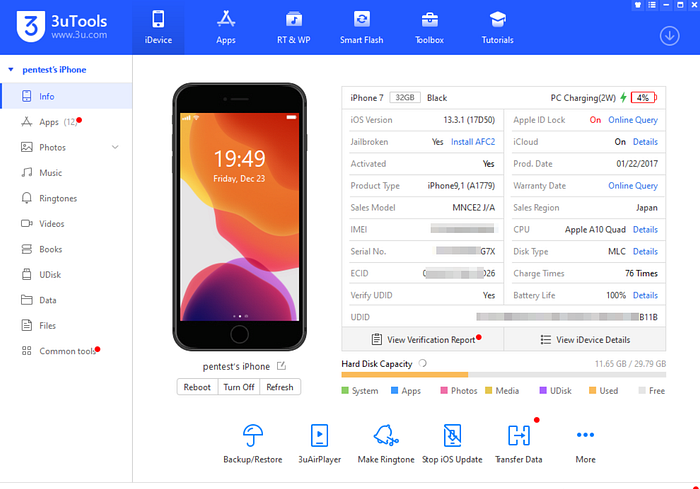The image size is (700, 489).
Task: Click Stop iOS Update icon
Action: pos(452,435)
